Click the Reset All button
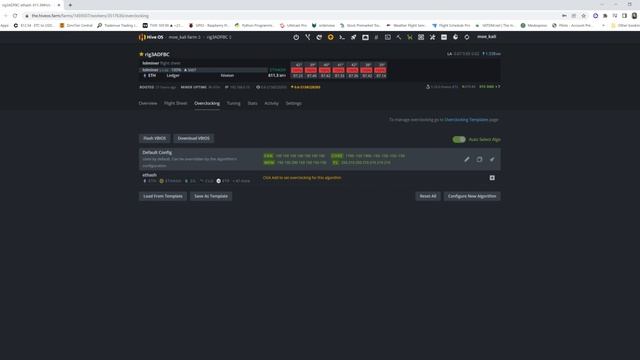This screenshot has height=360, width=640. (x=428, y=196)
